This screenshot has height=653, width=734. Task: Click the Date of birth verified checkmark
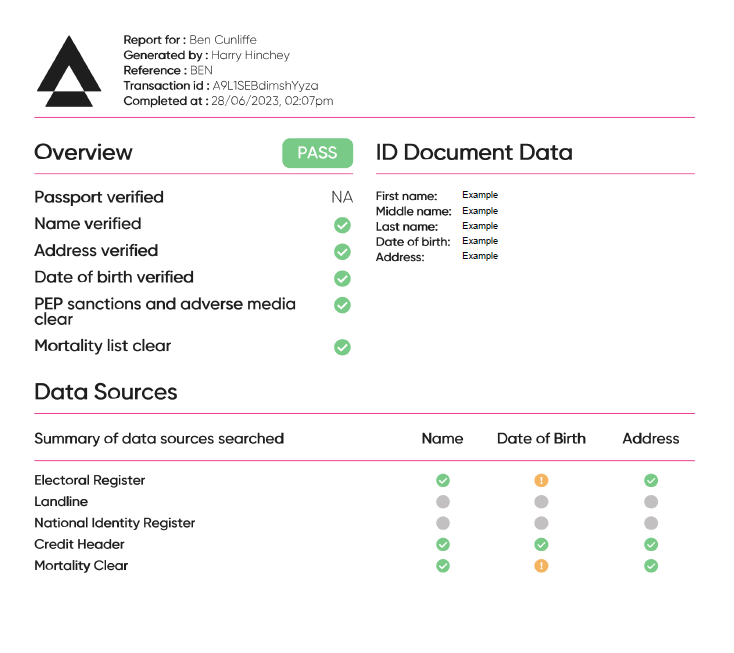click(x=342, y=279)
